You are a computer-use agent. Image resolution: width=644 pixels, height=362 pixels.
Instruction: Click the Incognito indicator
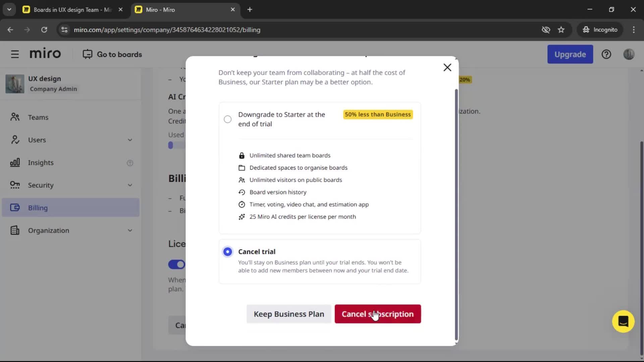tap(600, 30)
